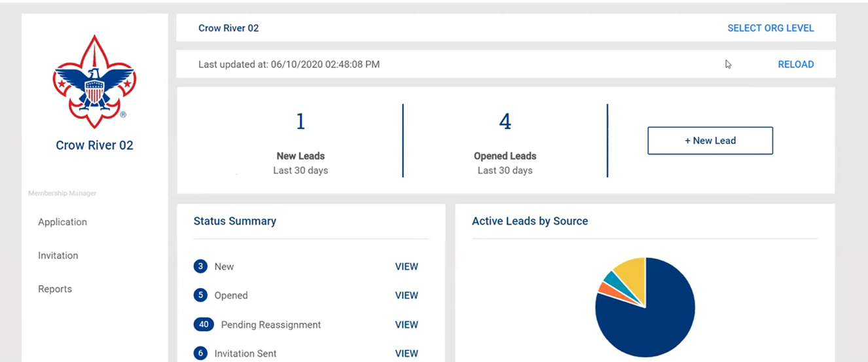Image resolution: width=868 pixels, height=362 pixels.
Task: Click the badge 40 beside Pending Reassignment
Action: coord(204,325)
